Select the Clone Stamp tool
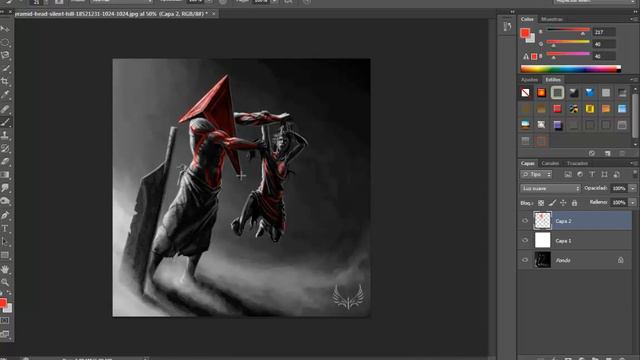 (x=5, y=135)
